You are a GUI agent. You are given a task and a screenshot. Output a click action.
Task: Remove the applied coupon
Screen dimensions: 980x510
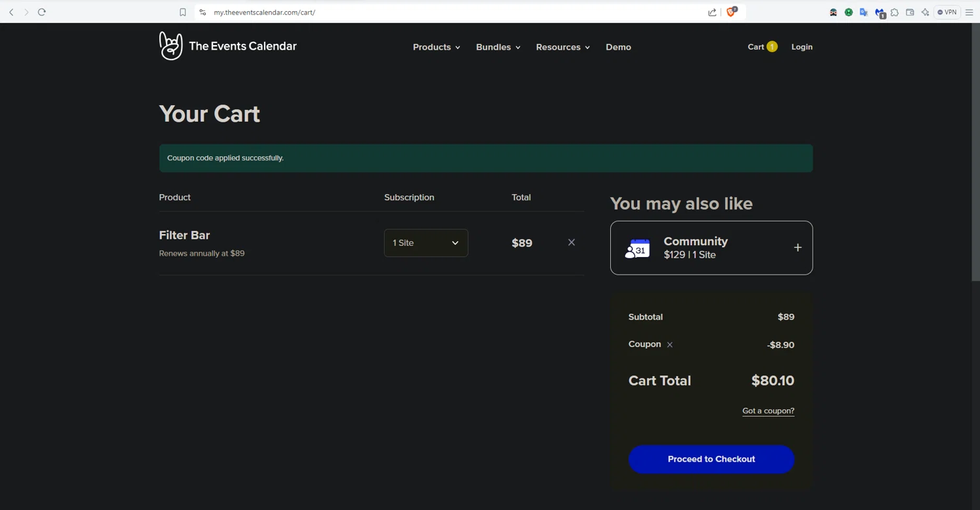click(670, 345)
